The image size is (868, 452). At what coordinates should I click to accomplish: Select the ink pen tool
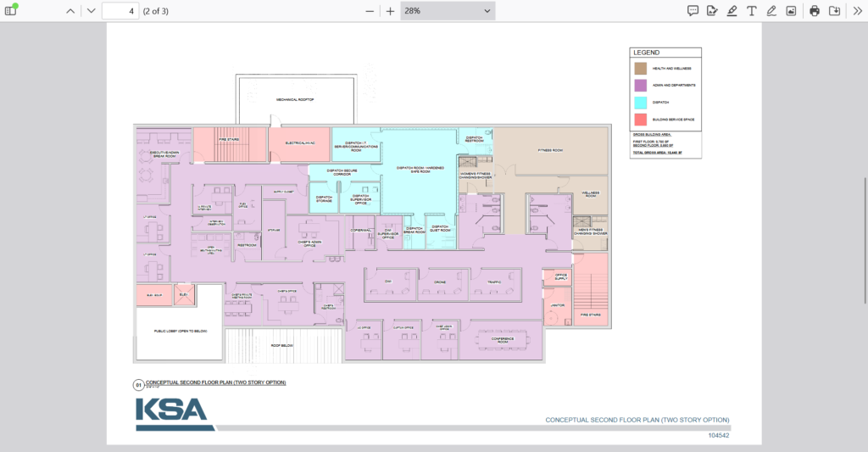coord(771,11)
